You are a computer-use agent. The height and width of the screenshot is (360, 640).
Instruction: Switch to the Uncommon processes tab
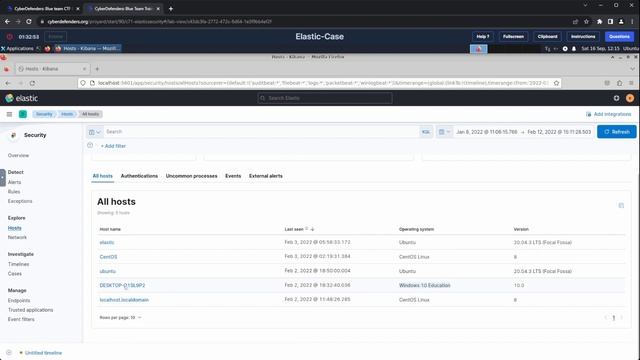pos(191,176)
